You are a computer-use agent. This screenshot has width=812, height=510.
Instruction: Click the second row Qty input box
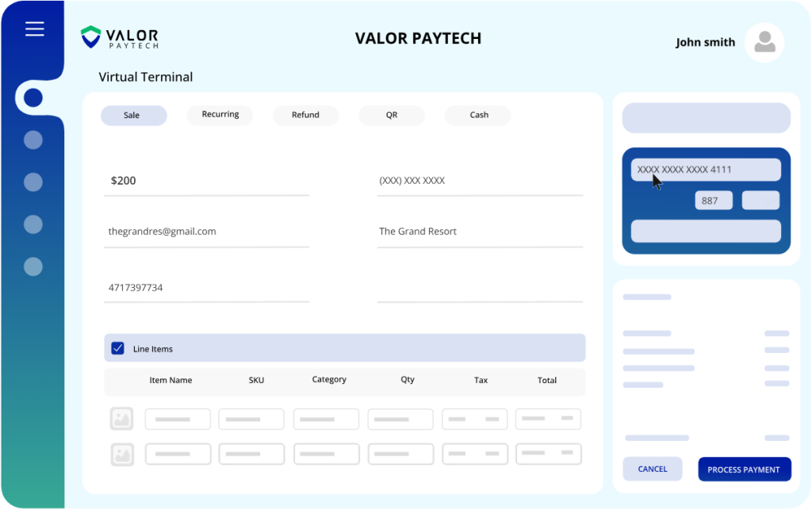click(x=400, y=454)
